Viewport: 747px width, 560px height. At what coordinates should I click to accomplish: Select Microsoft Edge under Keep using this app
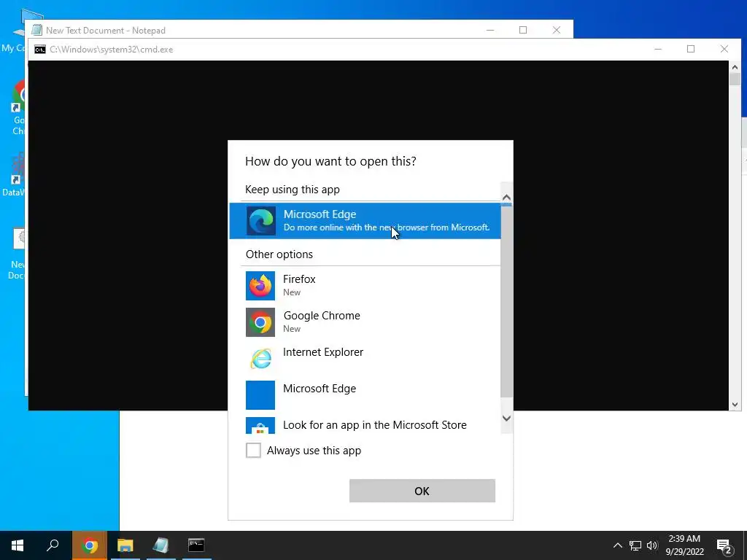pyautogui.click(x=365, y=220)
